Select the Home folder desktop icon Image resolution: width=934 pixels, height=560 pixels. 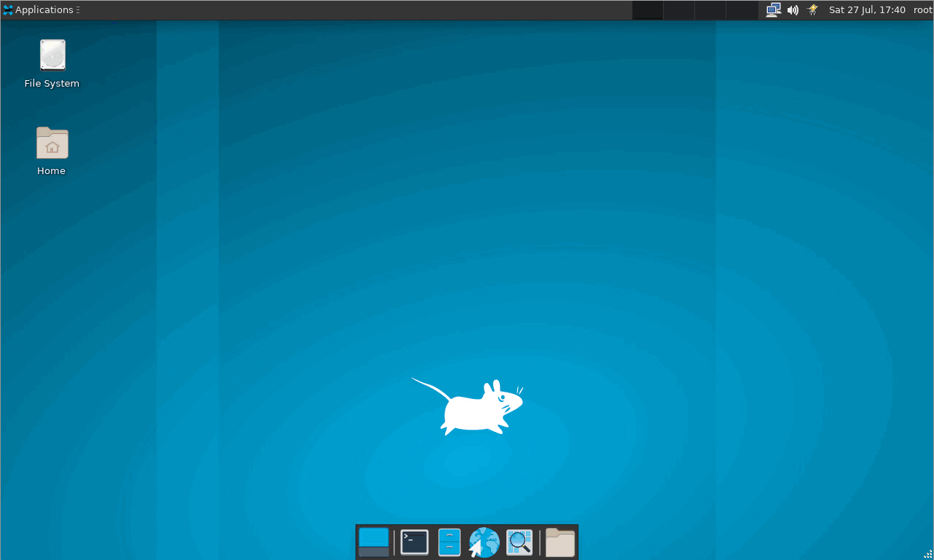point(52,143)
